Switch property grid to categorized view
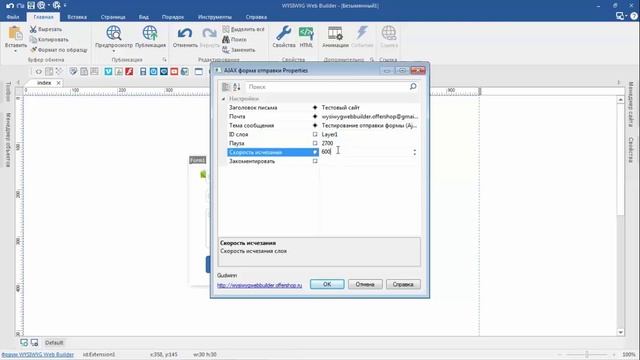This screenshot has height=360, width=640. pyautogui.click(x=226, y=87)
